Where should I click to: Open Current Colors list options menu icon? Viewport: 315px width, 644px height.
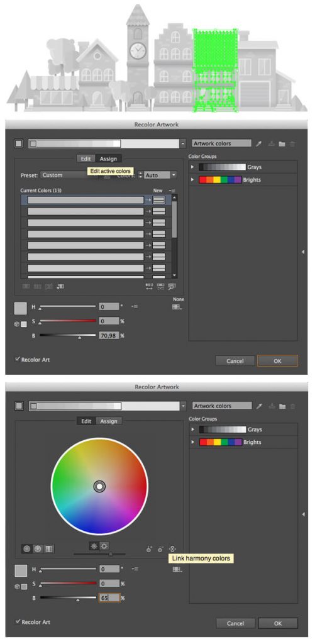172,191
